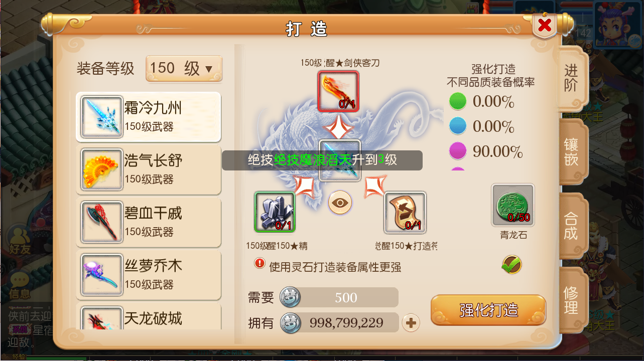The image size is (644, 361).
Task: Click the purple quality 90.00% orb
Action: 458,151
